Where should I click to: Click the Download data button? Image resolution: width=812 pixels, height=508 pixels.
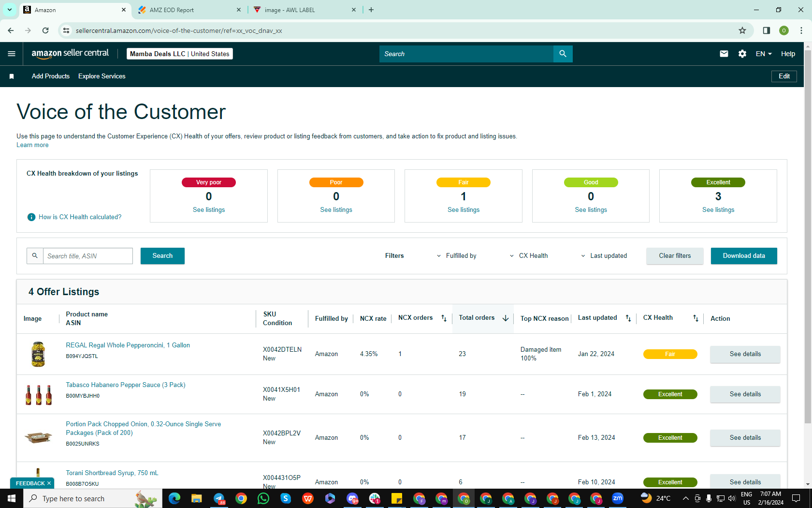coord(744,256)
